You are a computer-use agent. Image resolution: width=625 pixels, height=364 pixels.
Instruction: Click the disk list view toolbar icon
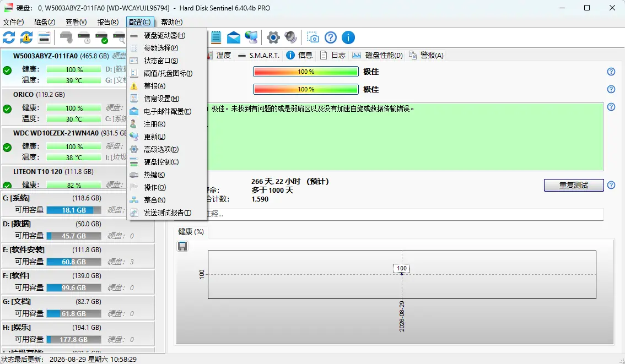[x=44, y=38]
